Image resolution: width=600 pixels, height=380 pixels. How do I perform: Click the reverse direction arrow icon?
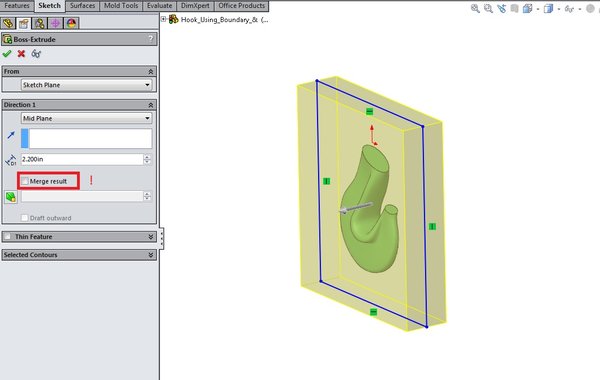tap(11, 135)
